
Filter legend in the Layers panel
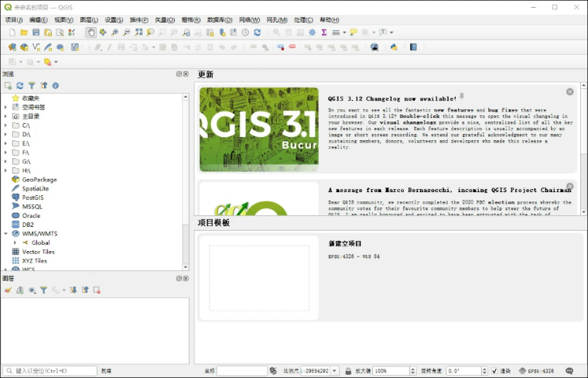coord(44,290)
